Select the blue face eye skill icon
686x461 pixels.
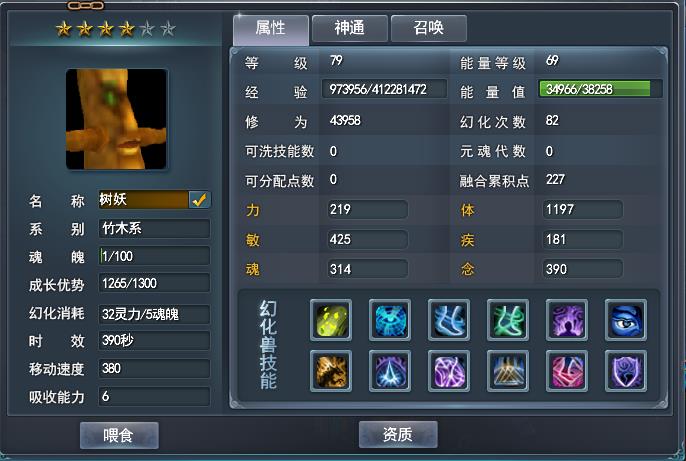[x=626, y=320]
